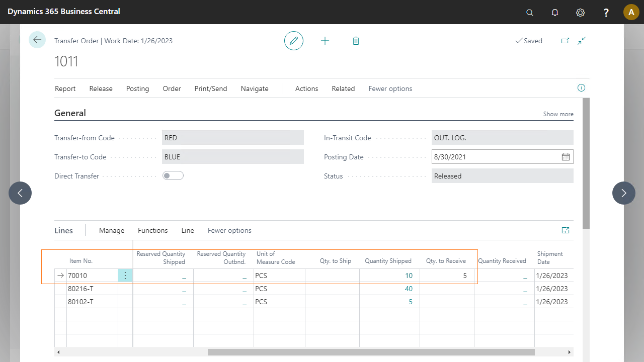
Task: Click Fewer options in the top action bar
Action: (x=390, y=88)
